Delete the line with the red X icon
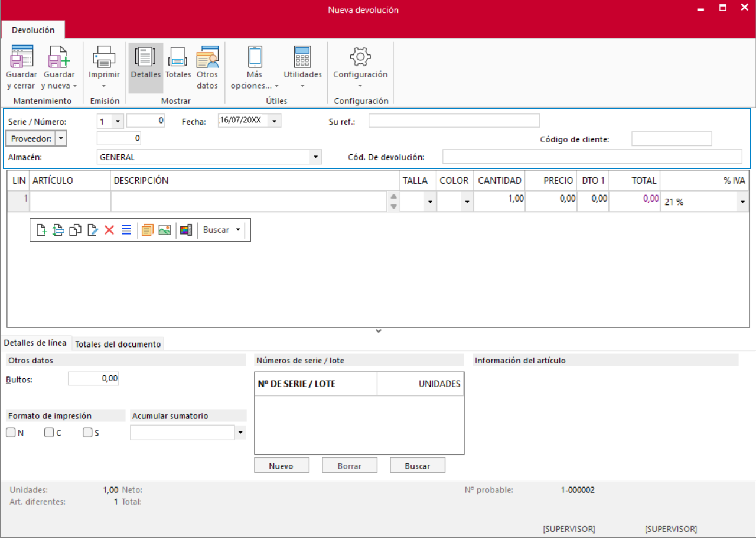 tap(109, 230)
